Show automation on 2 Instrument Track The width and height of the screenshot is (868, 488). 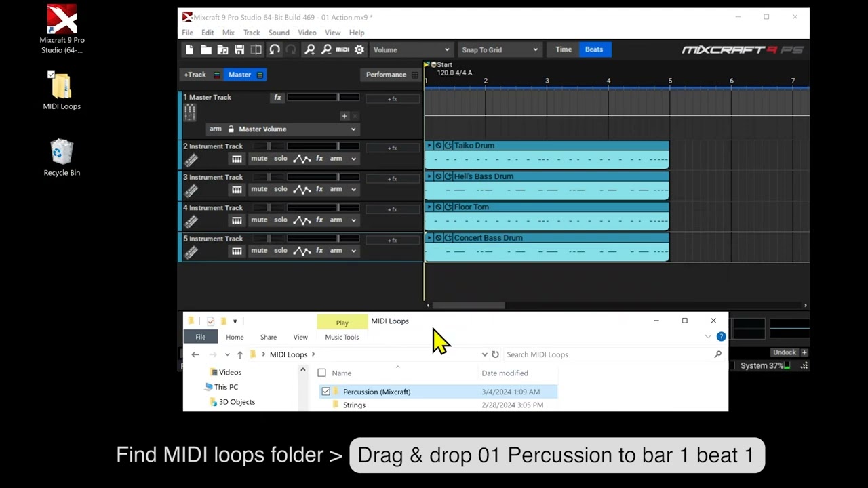302,159
